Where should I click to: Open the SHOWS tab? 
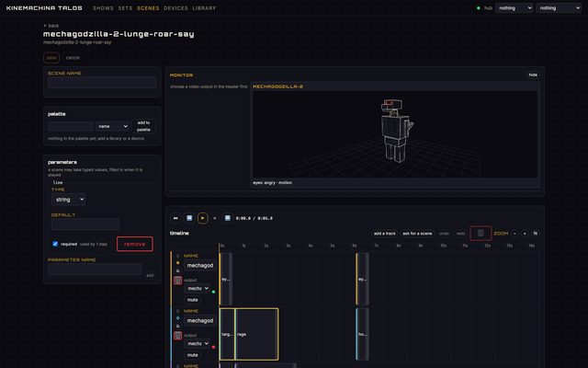(x=103, y=8)
